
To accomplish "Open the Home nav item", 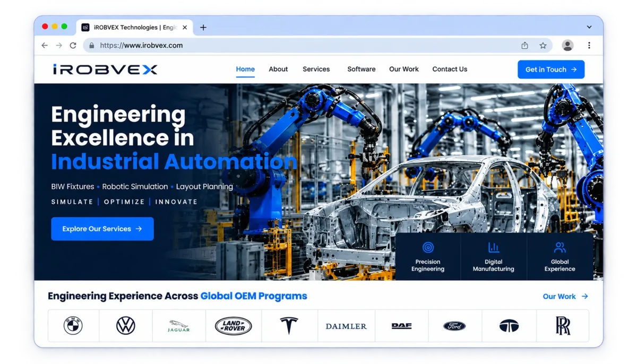I will [245, 69].
